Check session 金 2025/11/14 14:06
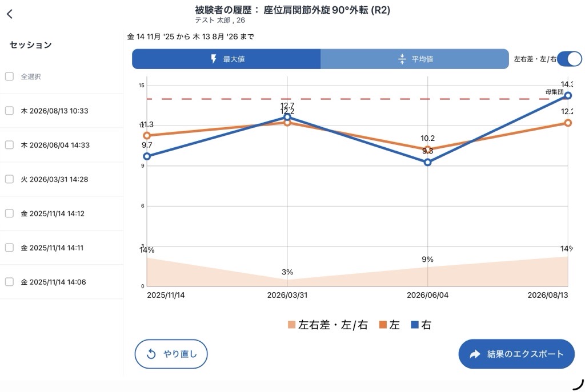Viewport: 585px width, 392px height. pyautogui.click(x=9, y=282)
